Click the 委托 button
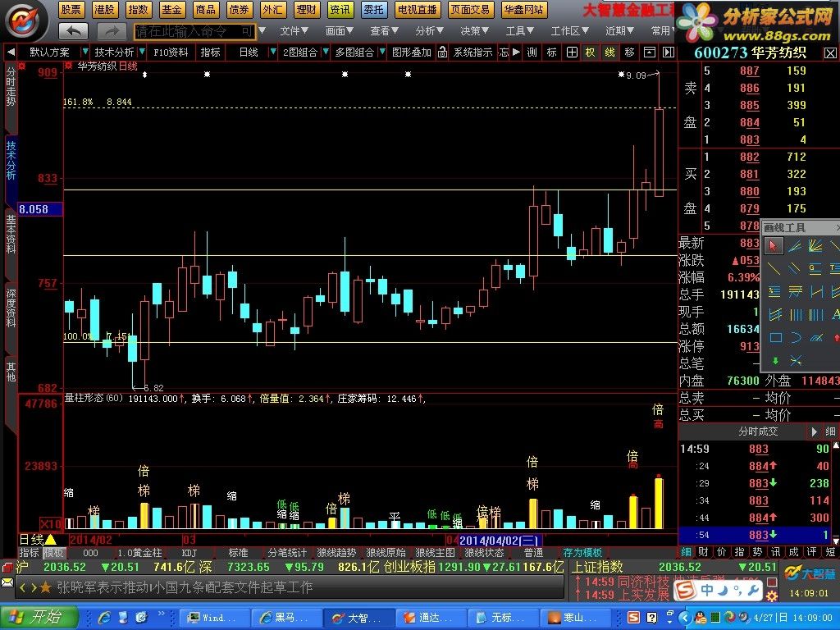 click(373, 10)
